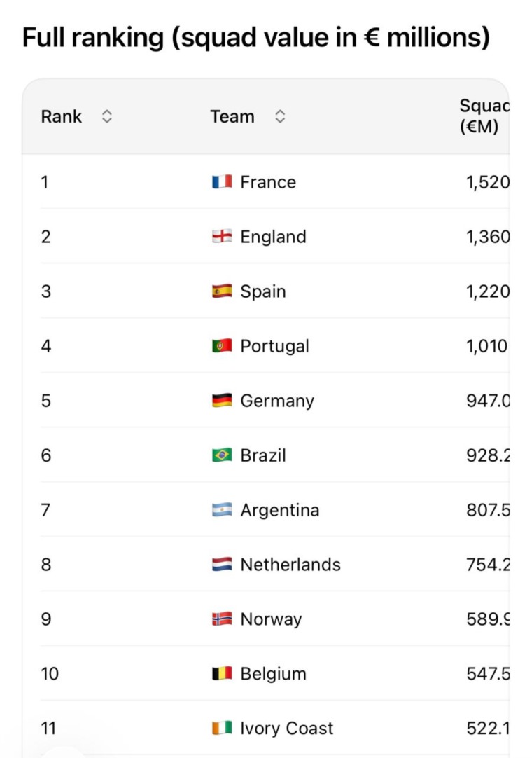Click the France flag icon

coord(222,181)
